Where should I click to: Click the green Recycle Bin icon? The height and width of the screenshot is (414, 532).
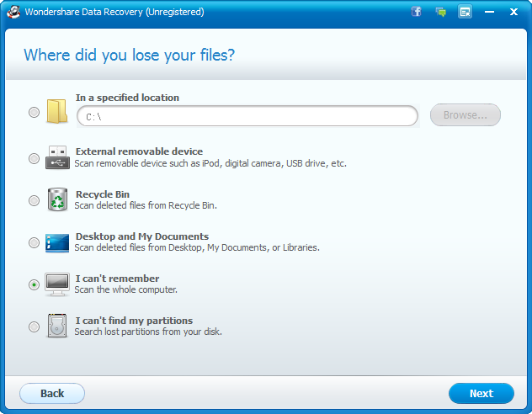[56, 200]
